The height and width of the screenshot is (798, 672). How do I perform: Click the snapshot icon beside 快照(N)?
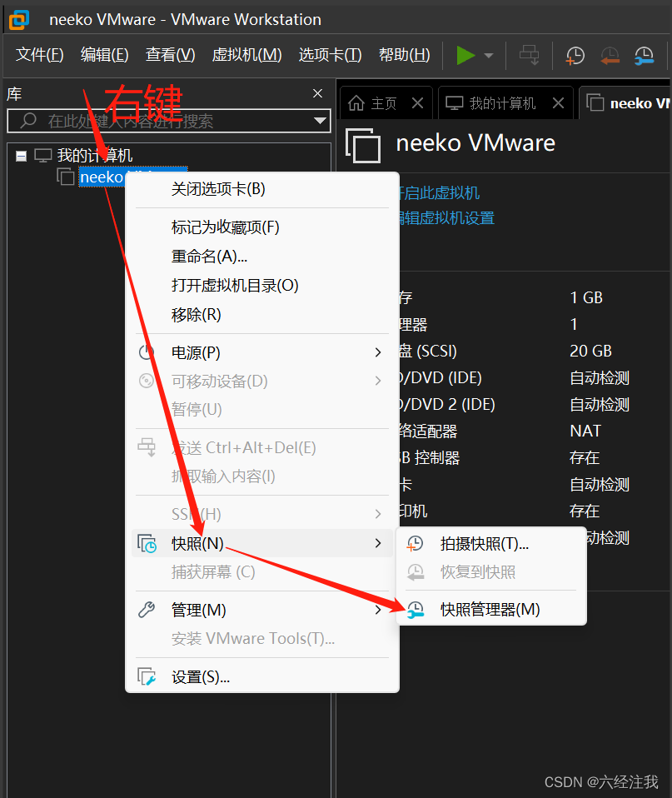point(147,544)
